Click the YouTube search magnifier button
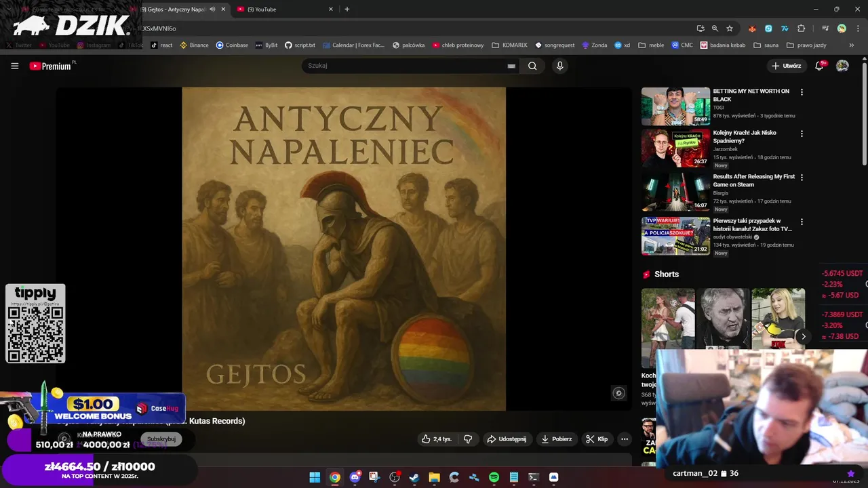The image size is (868, 488). click(532, 66)
